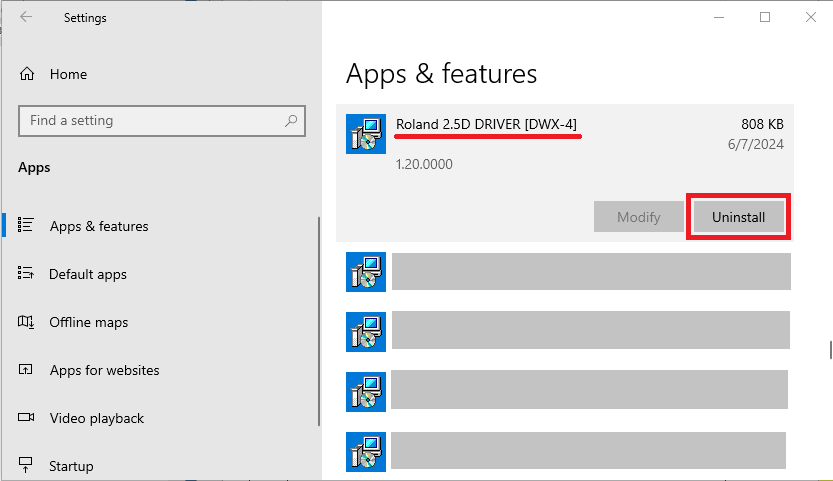Click the Startup icon

pos(26,465)
